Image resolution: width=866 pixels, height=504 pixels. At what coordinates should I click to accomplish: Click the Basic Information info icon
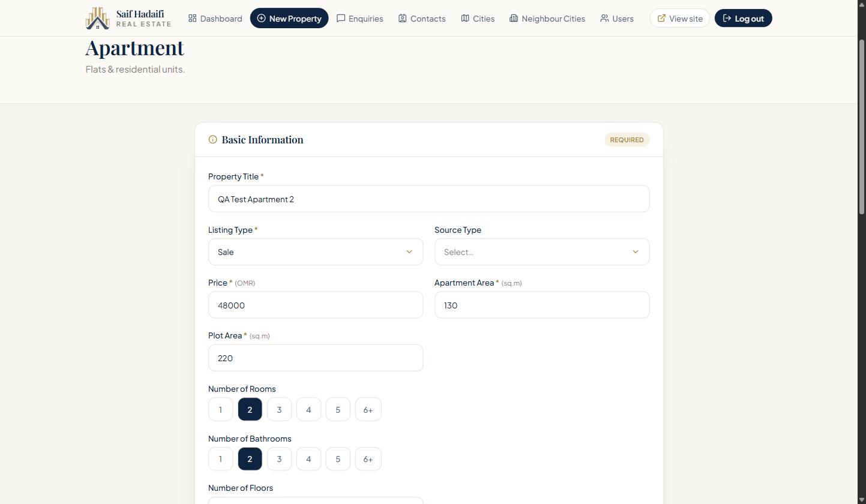click(x=212, y=140)
